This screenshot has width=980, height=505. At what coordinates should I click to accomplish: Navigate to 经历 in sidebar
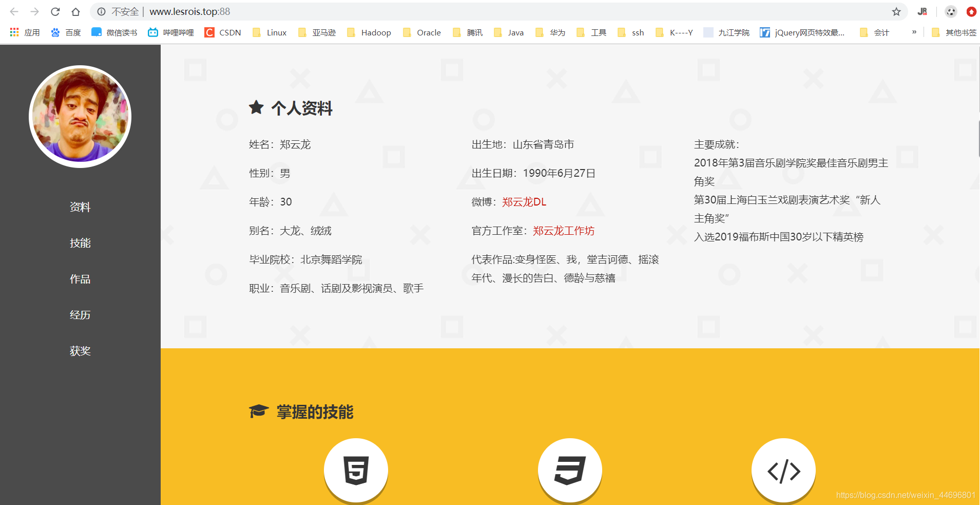coord(80,315)
